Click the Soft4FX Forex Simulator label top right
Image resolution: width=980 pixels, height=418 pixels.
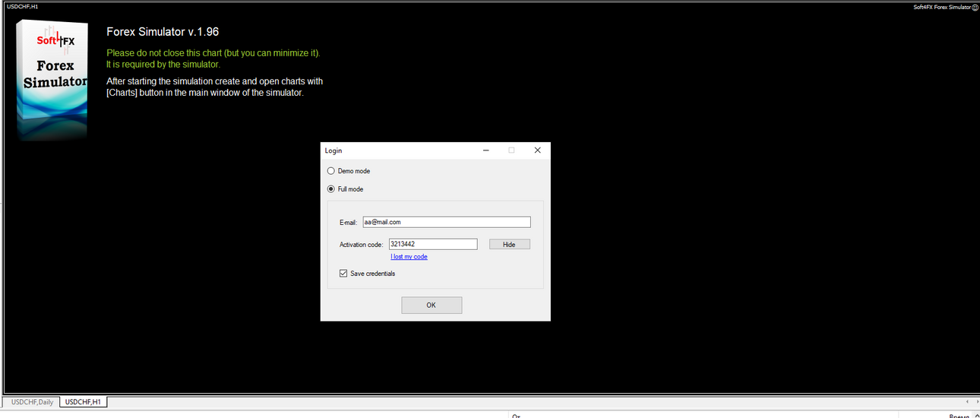942,7
